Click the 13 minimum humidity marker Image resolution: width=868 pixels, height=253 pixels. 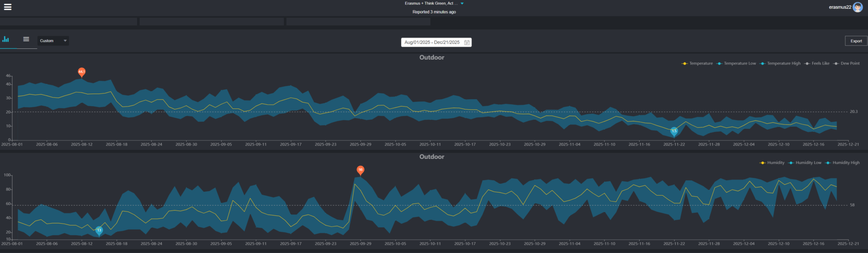pyautogui.click(x=99, y=230)
